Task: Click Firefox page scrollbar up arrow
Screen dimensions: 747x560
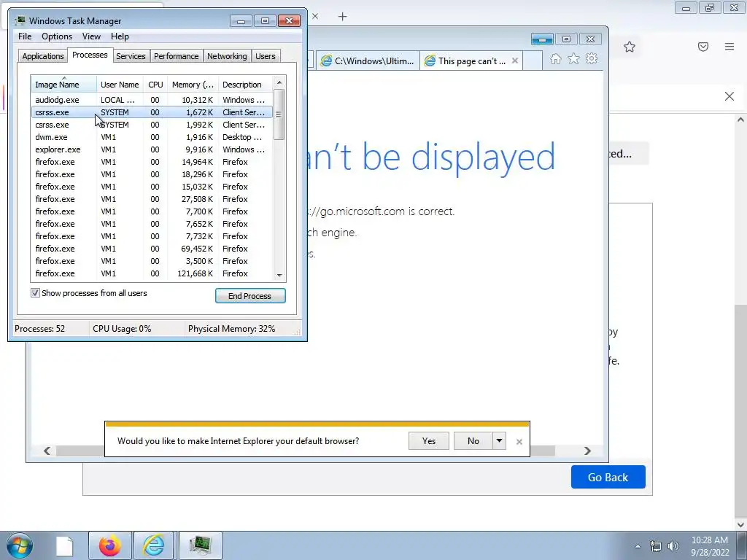Action: (x=740, y=120)
